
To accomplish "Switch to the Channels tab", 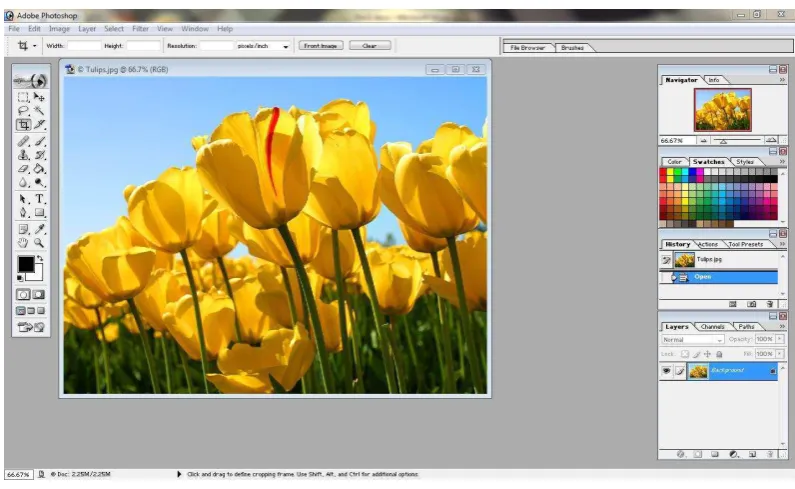I will [712, 327].
